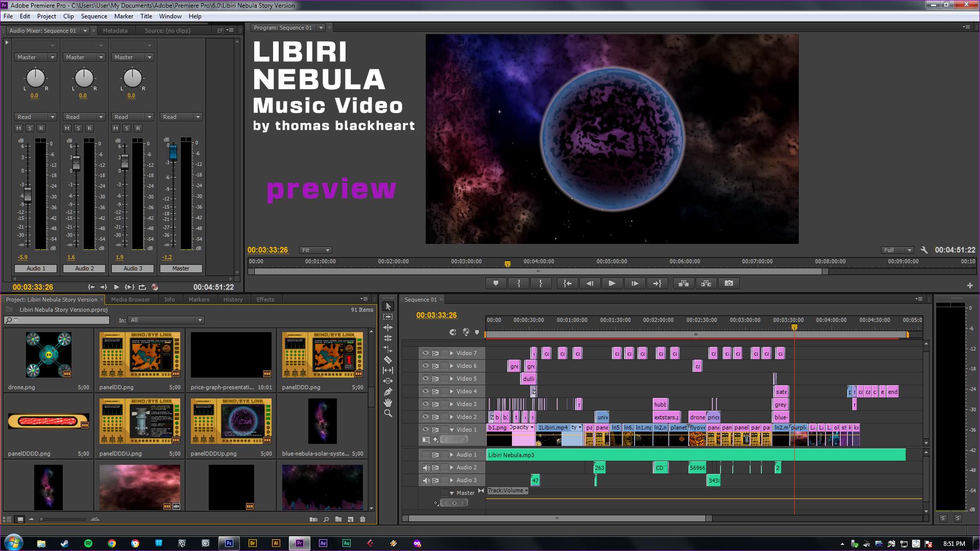Toggle Snap in the timeline header
The width and height of the screenshot is (980, 551).
[453, 332]
